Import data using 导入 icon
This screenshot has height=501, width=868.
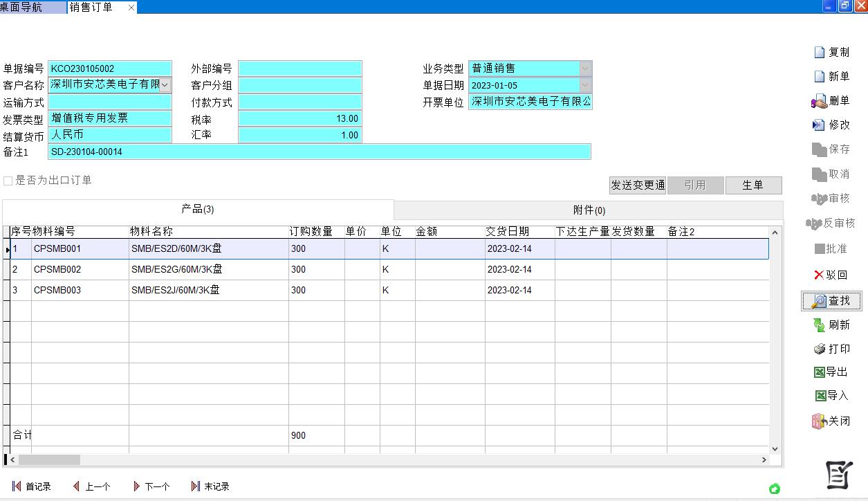coord(831,396)
